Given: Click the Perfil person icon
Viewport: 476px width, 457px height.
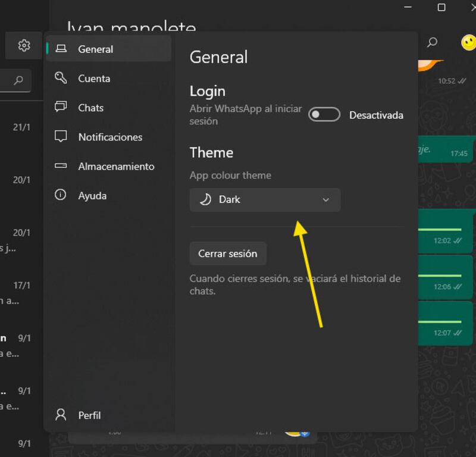Looking at the screenshot, I should (x=61, y=415).
